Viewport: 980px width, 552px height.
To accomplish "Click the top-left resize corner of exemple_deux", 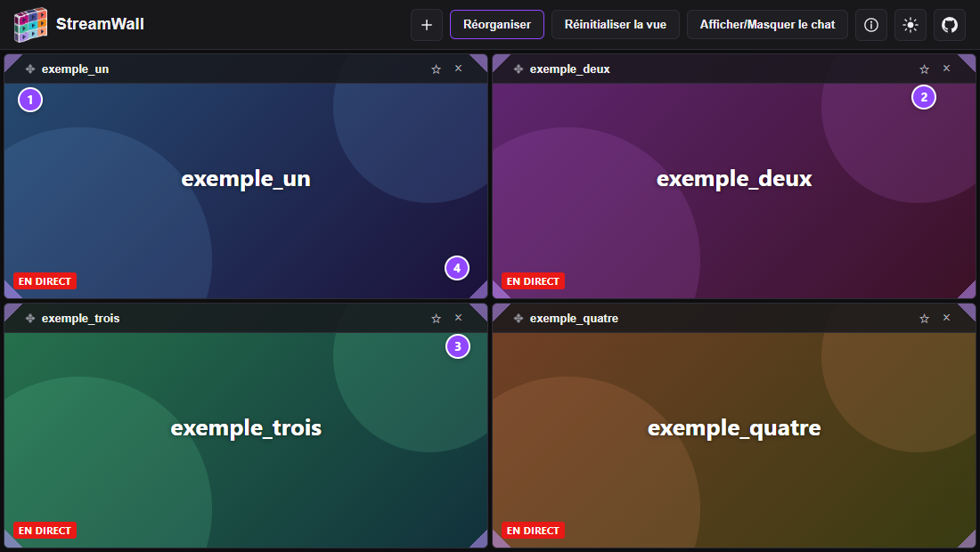I will point(499,61).
